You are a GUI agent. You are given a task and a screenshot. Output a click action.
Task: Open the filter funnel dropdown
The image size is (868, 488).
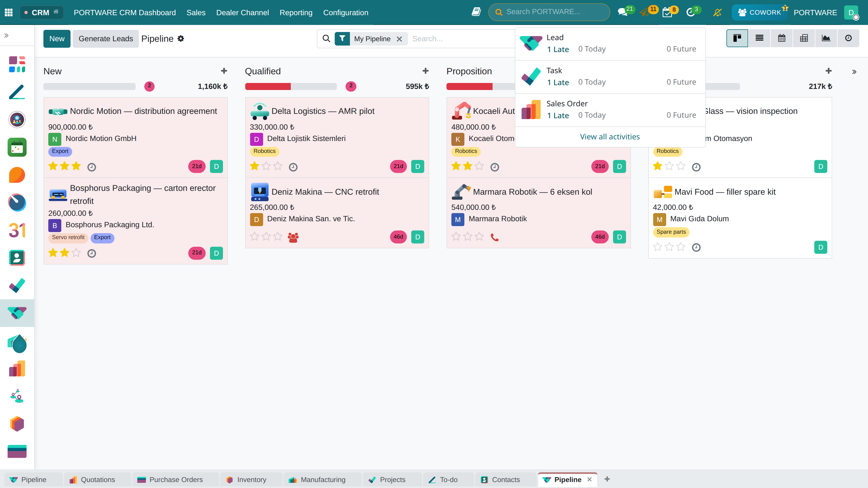(342, 38)
